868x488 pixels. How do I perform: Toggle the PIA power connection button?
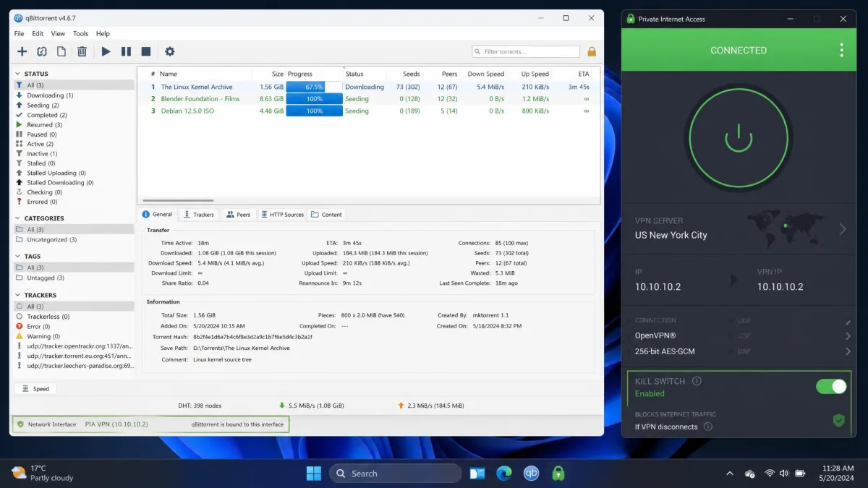tap(738, 138)
